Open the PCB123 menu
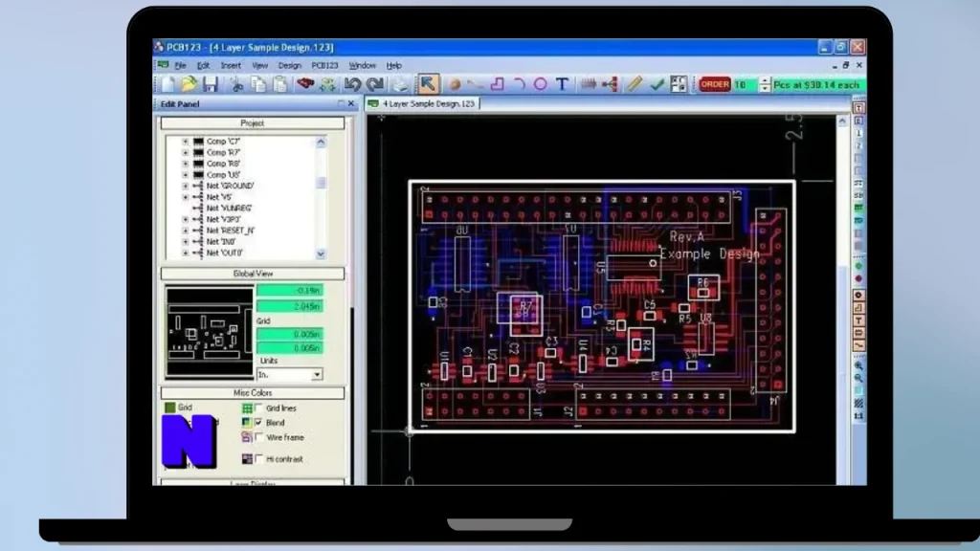Image resolution: width=980 pixels, height=551 pixels. click(x=325, y=66)
